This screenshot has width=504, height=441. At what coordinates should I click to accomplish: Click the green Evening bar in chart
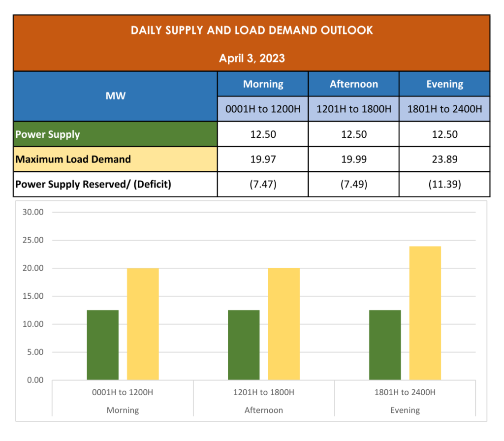tap(385, 345)
